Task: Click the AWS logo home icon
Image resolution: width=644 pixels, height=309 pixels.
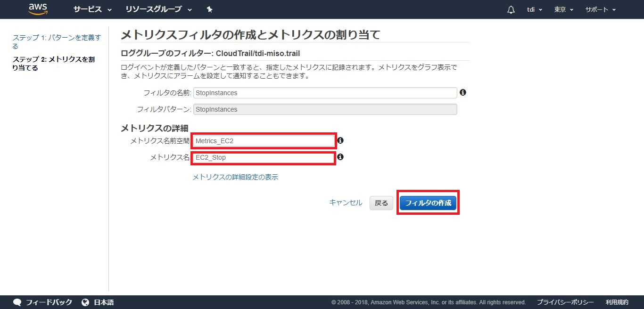Action: (x=38, y=9)
